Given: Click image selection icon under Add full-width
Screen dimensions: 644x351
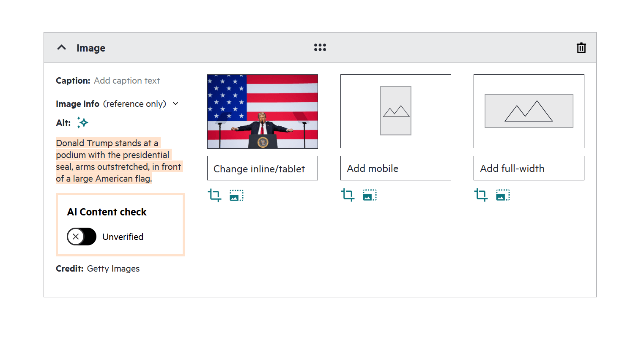Looking at the screenshot, I should point(503,195).
